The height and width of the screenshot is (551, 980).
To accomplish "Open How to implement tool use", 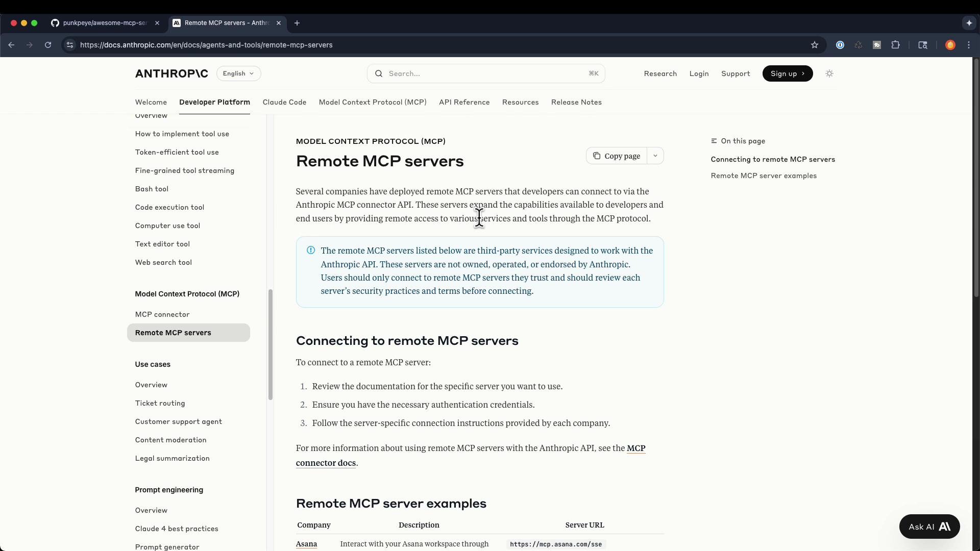I will pos(182,134).
